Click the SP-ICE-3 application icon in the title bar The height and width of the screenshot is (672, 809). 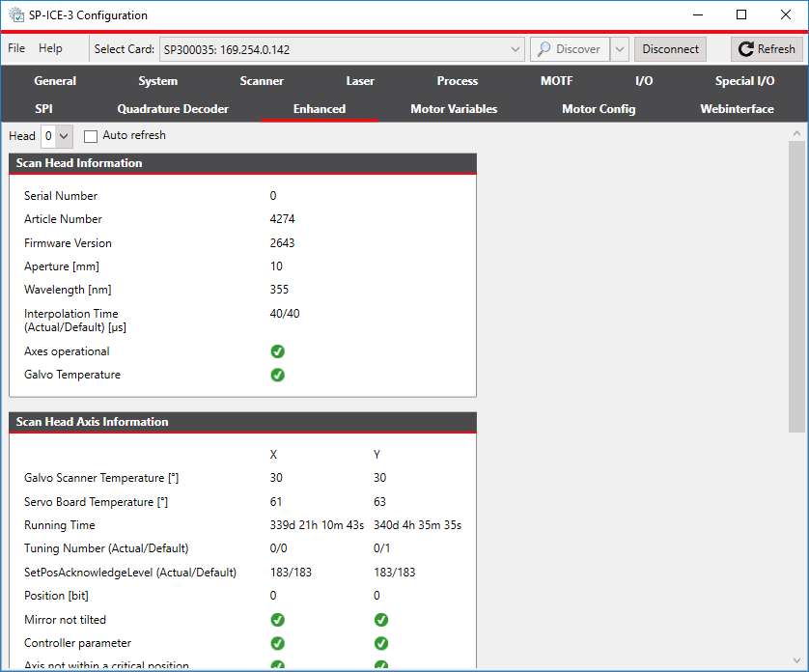pos(16,15)
